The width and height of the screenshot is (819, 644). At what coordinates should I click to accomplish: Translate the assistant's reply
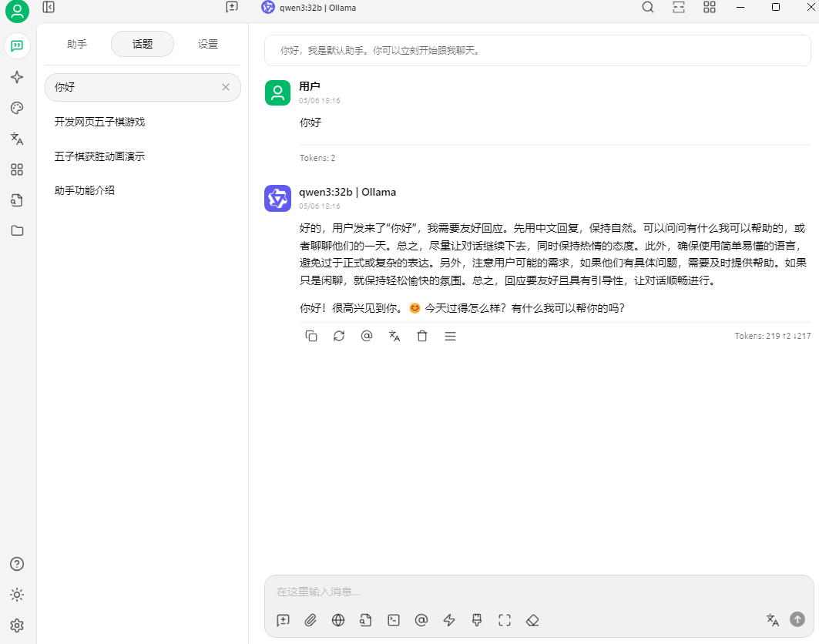(394, 337)
